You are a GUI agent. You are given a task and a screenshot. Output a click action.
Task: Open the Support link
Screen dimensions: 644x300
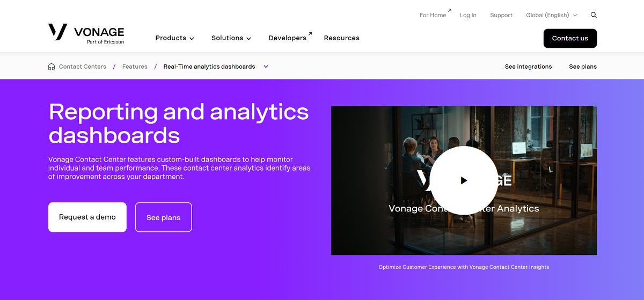coord(501,15)
